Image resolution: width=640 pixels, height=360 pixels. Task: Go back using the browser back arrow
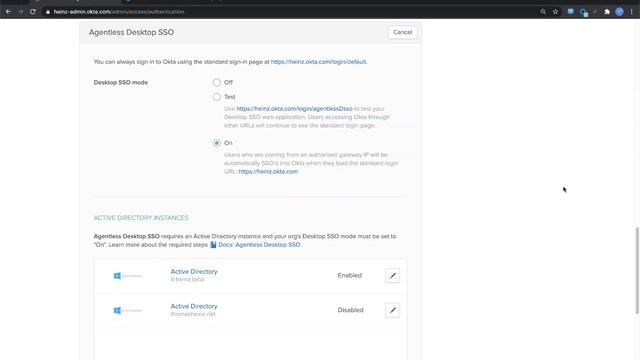[8, 12]
